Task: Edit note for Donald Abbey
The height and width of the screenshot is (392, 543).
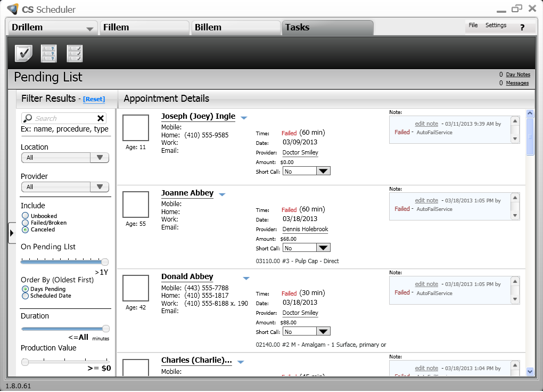Action: (426, 284)
